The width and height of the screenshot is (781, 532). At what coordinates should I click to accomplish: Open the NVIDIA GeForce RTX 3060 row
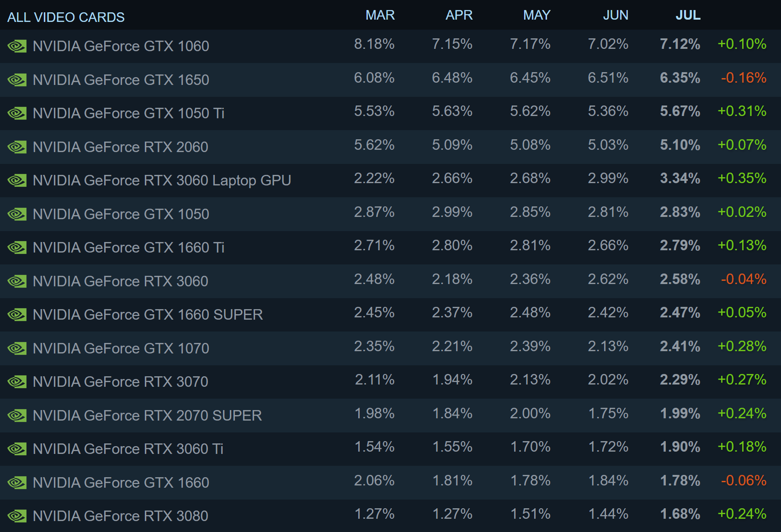pyautogui.click(x=390, y=281)
